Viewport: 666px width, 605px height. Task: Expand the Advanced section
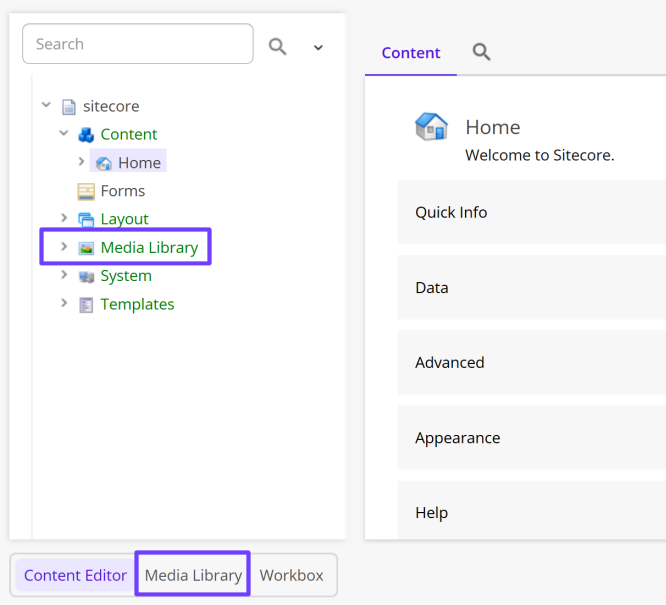click(532, 362)
